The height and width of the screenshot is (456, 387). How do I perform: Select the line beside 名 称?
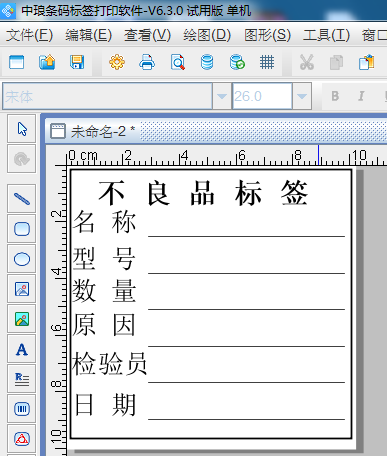pos(246,236)
